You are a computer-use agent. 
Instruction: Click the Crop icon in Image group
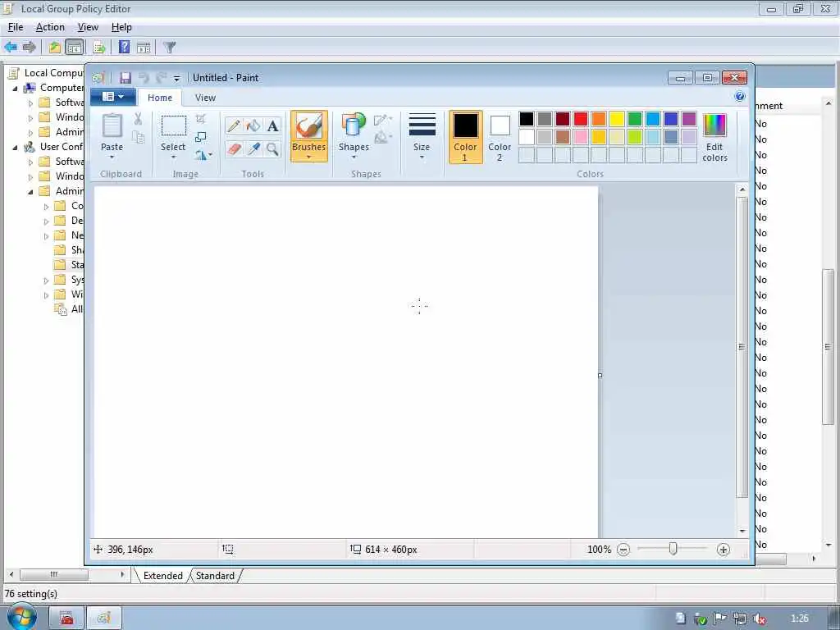click(200, 119)
